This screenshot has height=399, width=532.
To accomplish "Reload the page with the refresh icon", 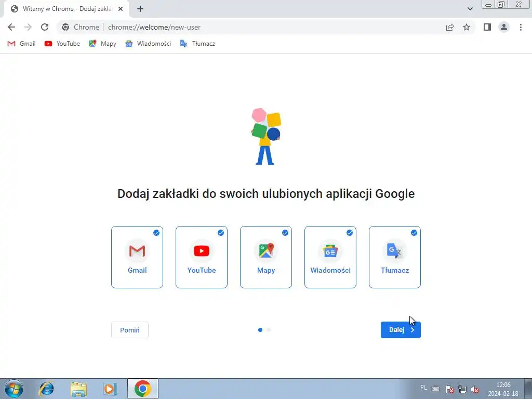I will (x=45, y=27).
